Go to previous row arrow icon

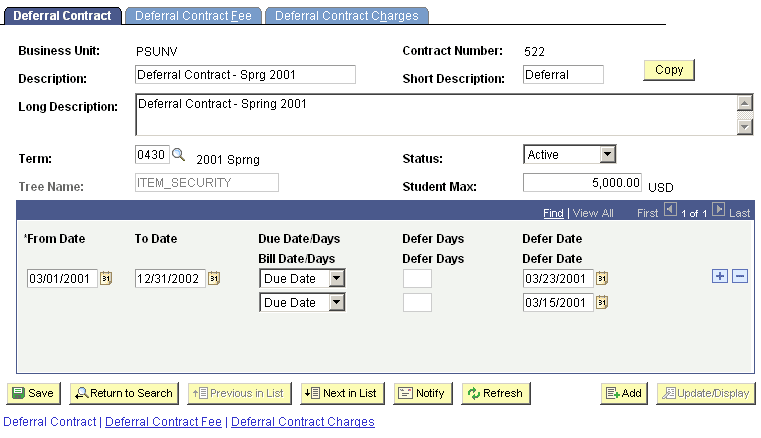click(x=670, y=210)
